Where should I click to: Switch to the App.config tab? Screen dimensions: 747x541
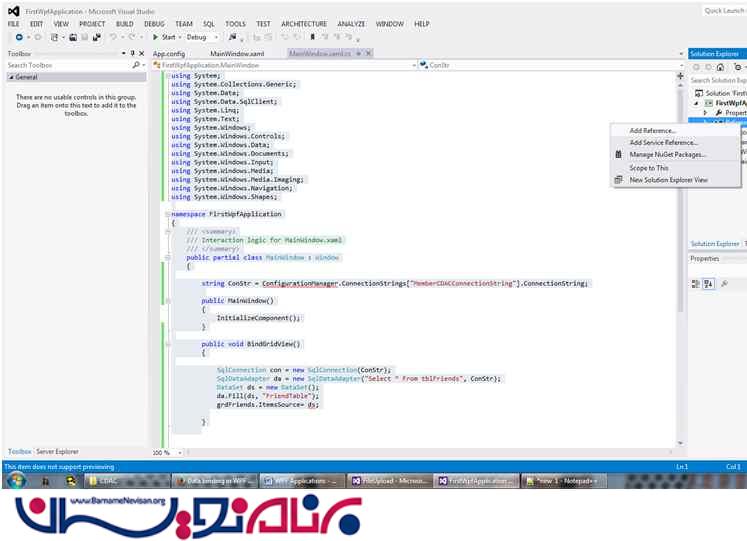pyautogui.click(x=169, y=53)
